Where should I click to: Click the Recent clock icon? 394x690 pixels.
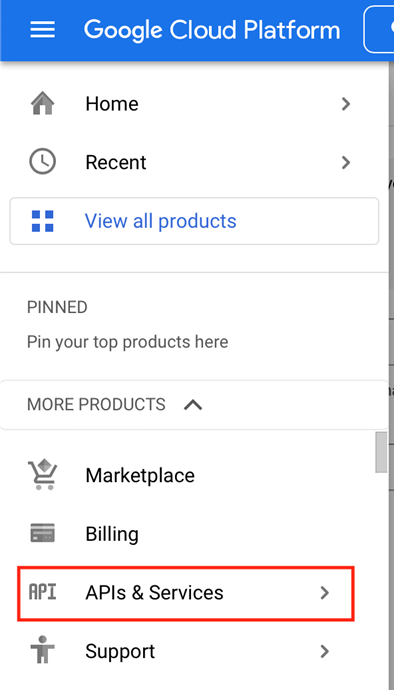pyautogui.click(x=42, y=162)
